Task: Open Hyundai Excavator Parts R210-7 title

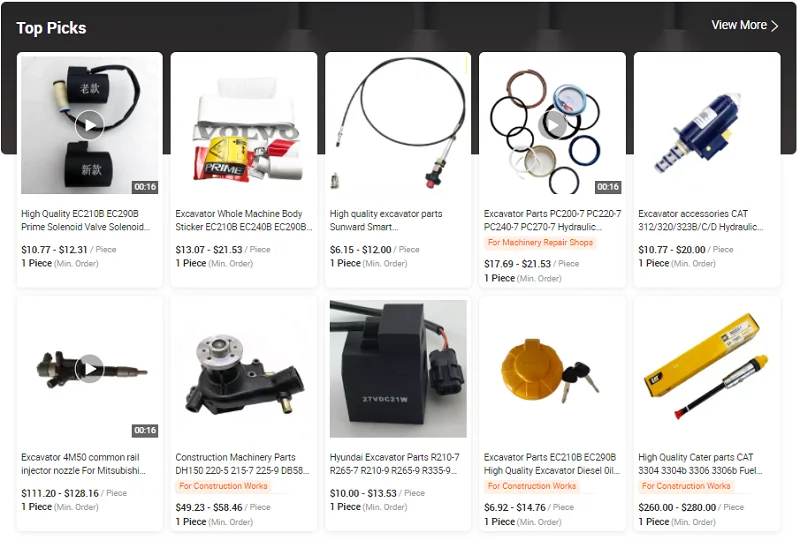Action: [395, 464]
